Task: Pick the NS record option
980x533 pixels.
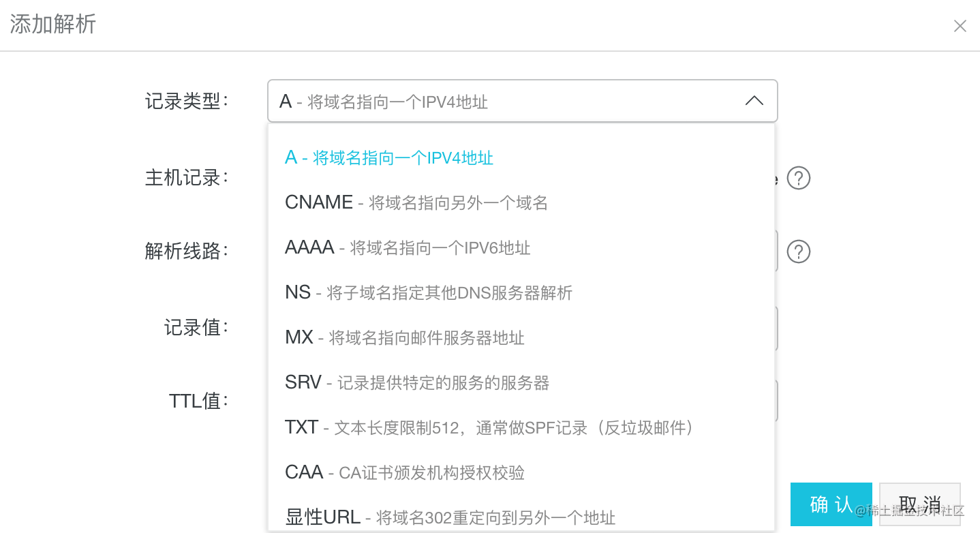Action: pyautogui.click(x=427, y=292)
